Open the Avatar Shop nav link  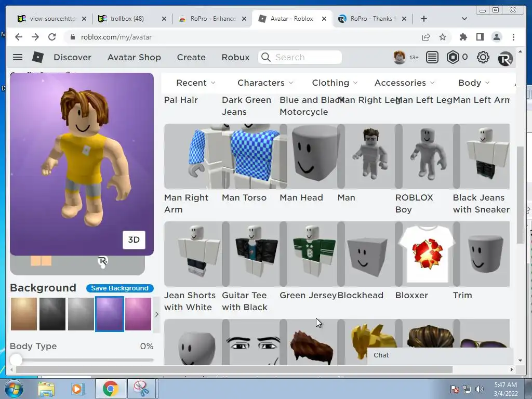point(134,57)
